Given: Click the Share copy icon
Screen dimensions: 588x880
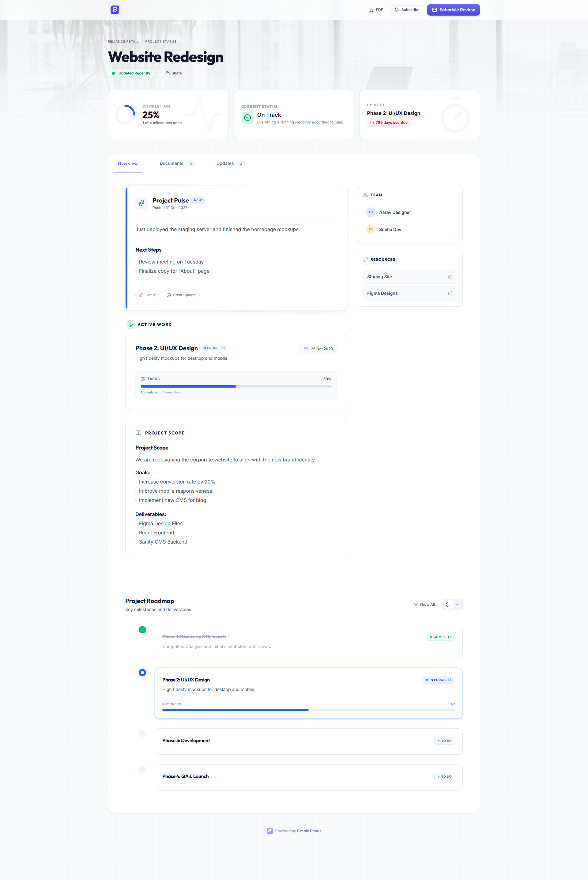Looking at the screenshot, I should pyautogui.click(x=168, y=73).
